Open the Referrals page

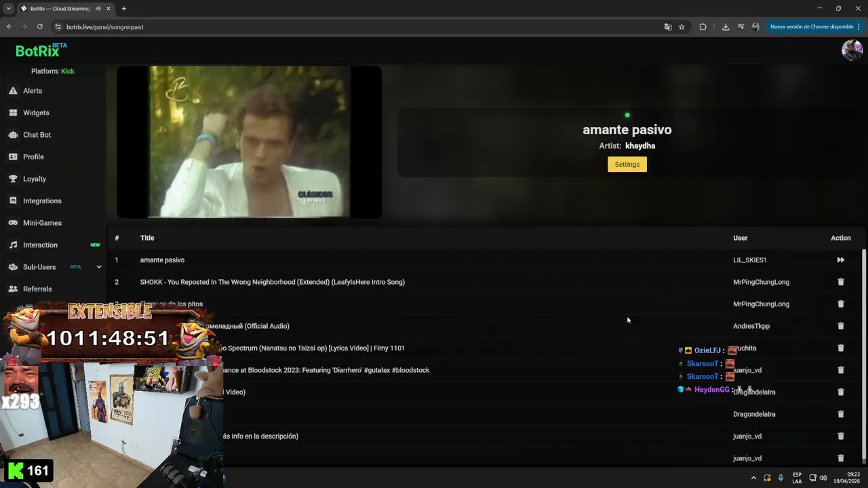[37, 289]
